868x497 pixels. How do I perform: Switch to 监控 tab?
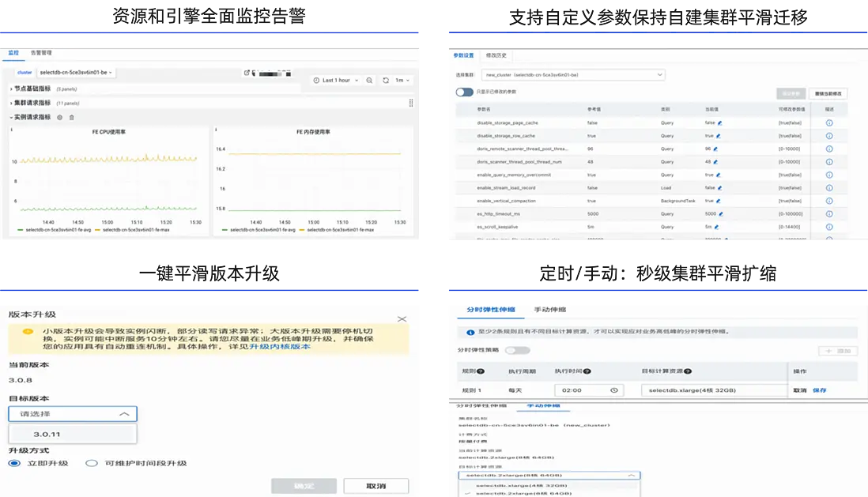(x=13, y=53)
